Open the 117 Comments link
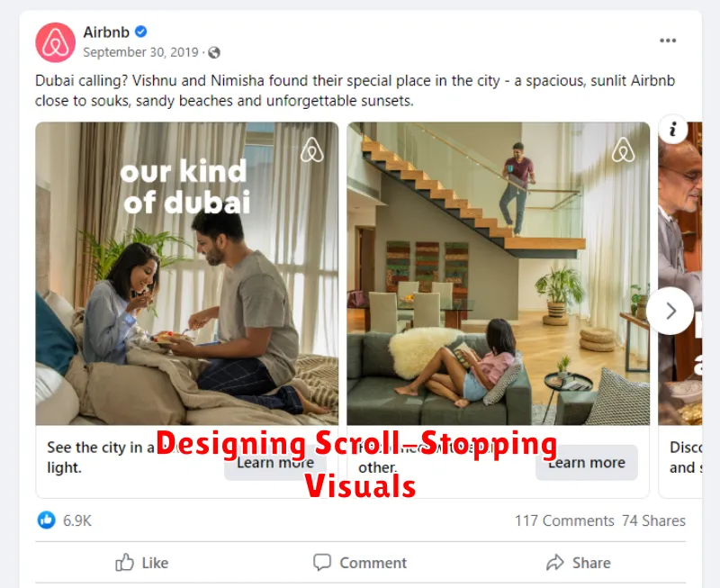 point(564,521)
